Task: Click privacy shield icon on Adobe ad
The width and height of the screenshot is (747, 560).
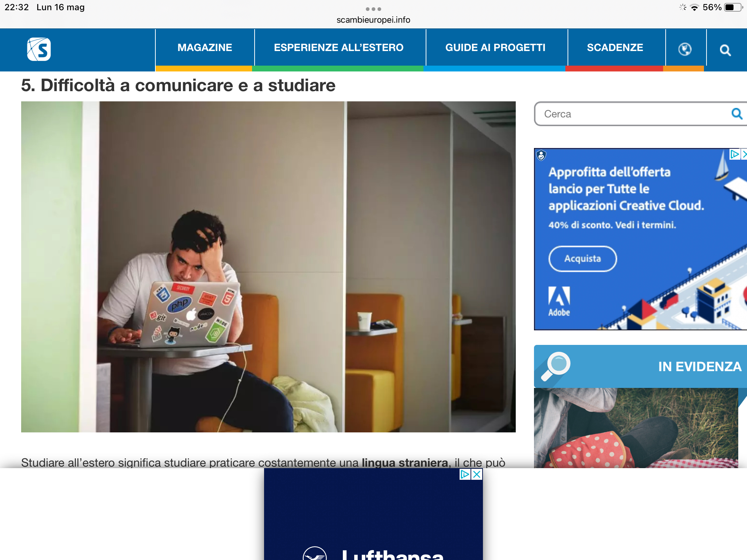Action: click(541, 156)
